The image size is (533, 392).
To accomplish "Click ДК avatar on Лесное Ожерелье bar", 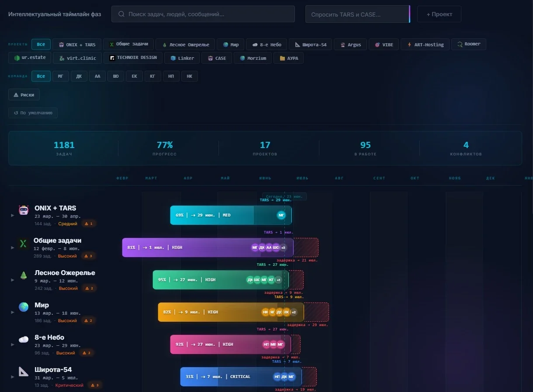I will (250, 280).
